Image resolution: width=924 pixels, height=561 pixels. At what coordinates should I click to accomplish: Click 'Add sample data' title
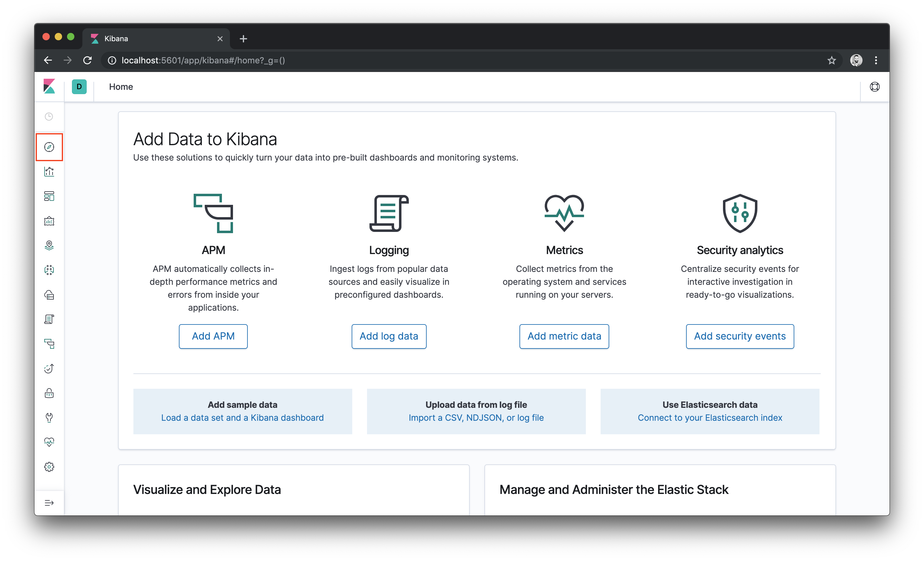click(x=242, y=404)
